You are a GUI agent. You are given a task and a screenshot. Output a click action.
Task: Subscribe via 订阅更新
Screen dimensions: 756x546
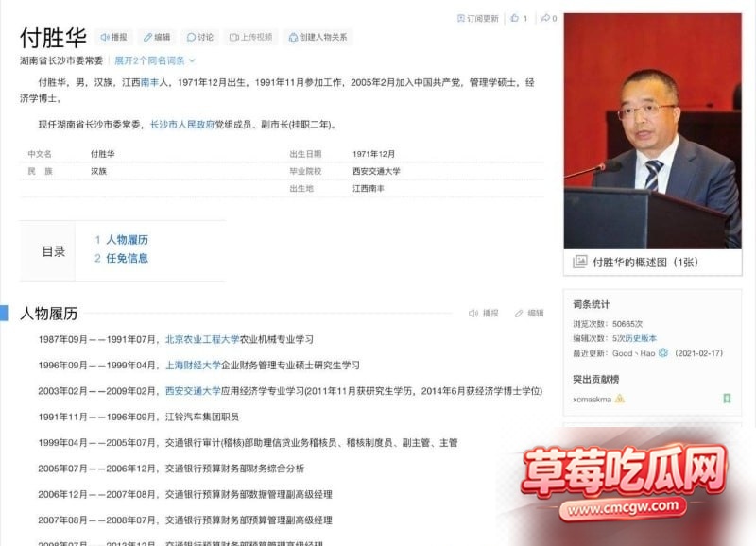pyautogui.click(x=477, y=18)
